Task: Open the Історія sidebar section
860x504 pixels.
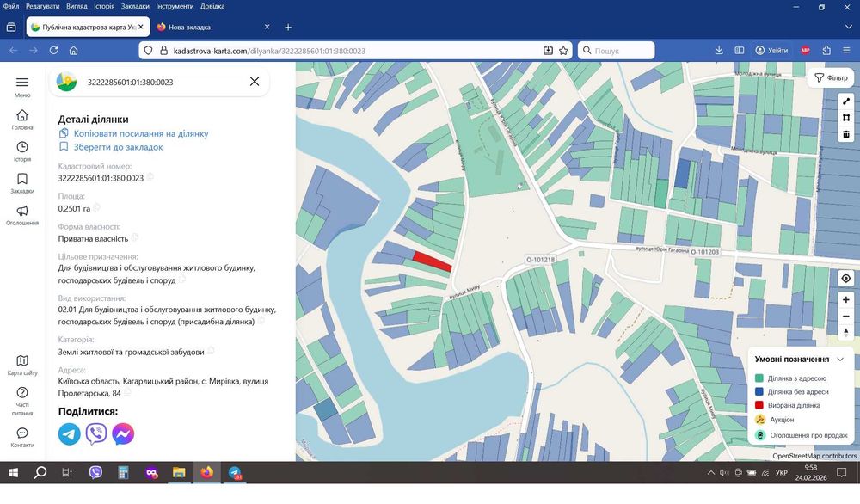Action: 22,151
